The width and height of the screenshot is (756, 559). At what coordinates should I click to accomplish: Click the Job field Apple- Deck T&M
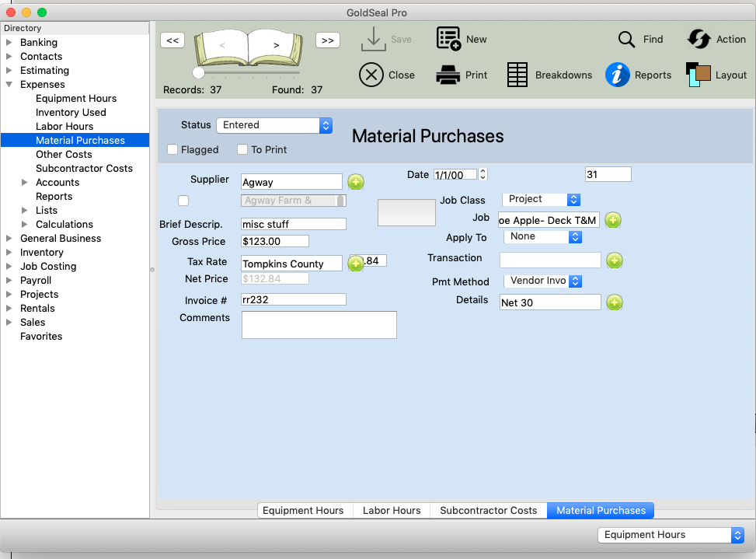click(549, 220)
